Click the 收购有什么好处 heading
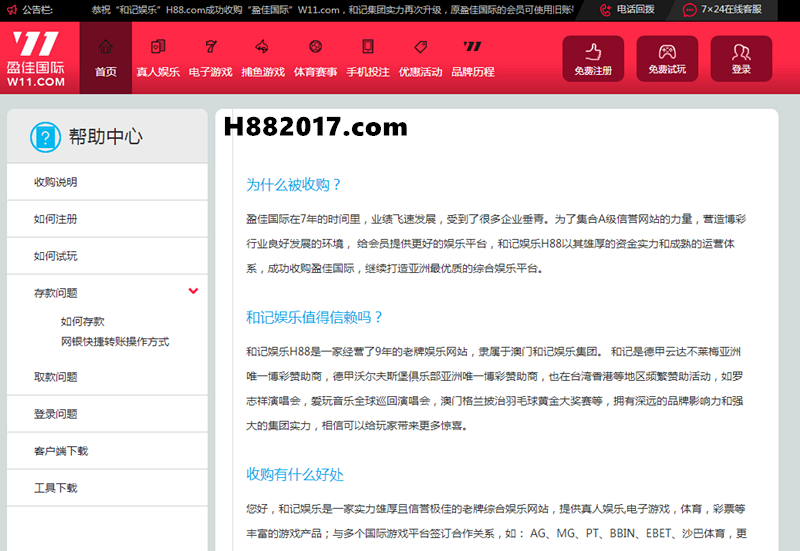 (295, 474)
